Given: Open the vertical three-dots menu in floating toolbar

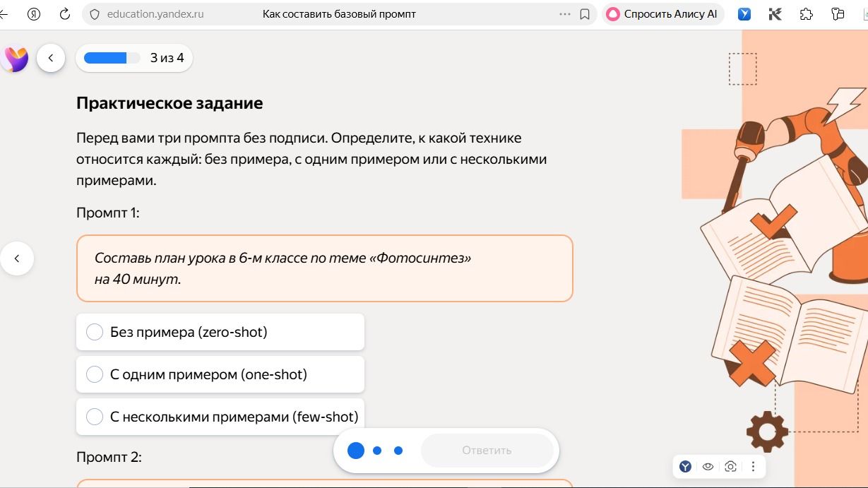Looking at the screenshot, I should coord(753,466).
